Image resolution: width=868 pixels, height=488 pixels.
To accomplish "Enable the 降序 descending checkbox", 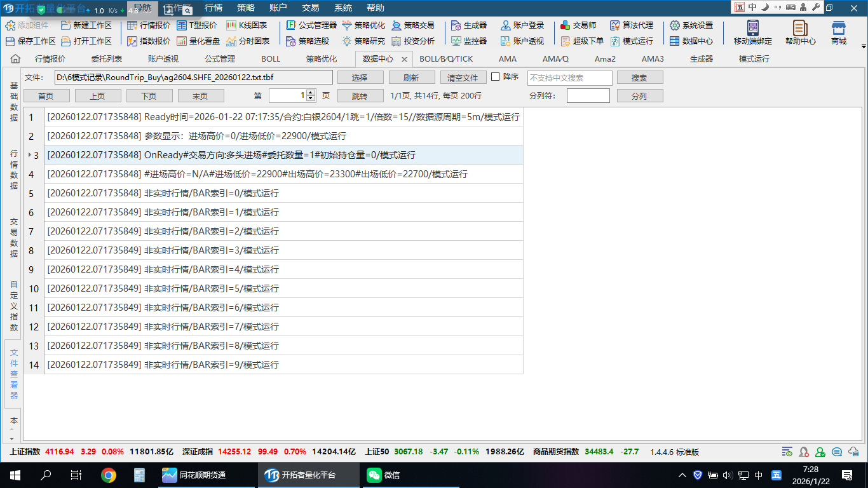I will [x=496, y=77].
